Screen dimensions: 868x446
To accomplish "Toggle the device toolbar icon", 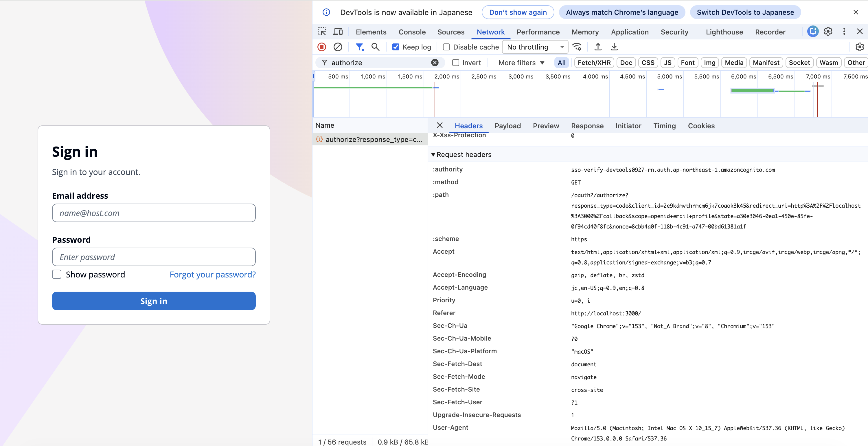I will point(338,32).
